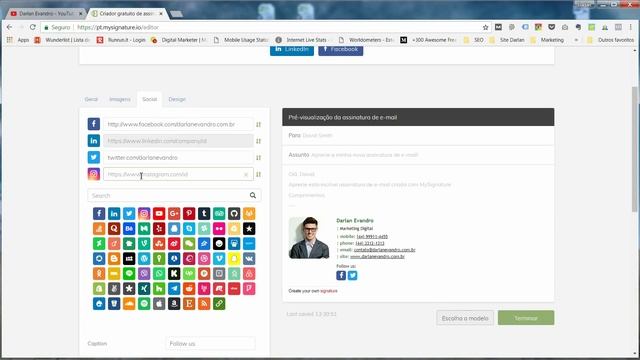Add the WordPress social icon
Screen dimensions: 640x360
[x=144, y=259]
